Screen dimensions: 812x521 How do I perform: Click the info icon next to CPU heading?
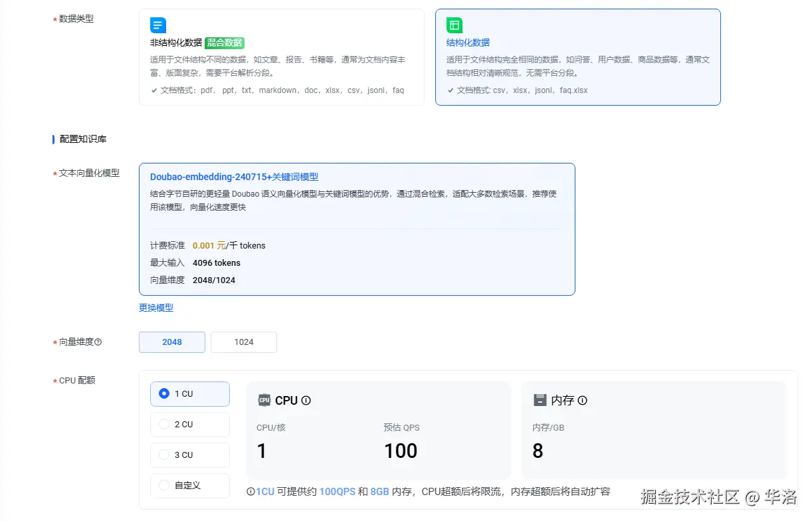click(x=306, y=401)
